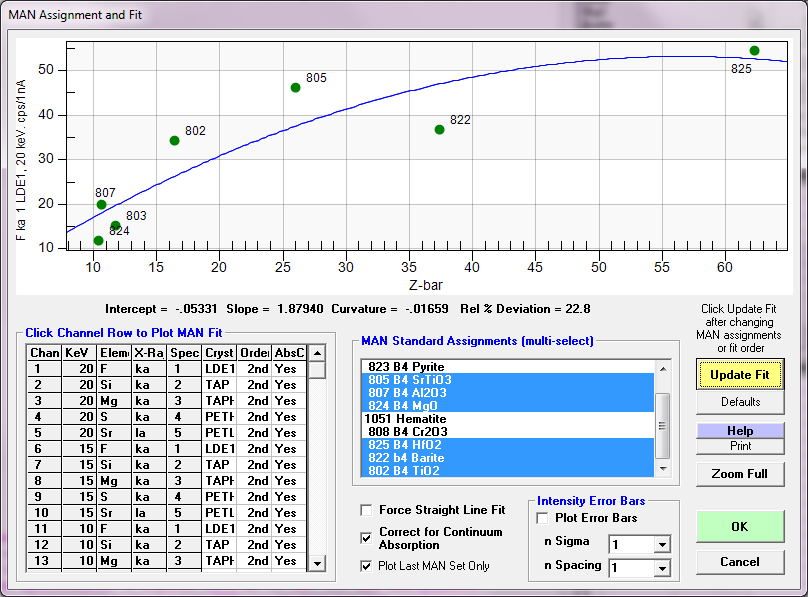Screen dimensions: 808x597
Task: Uncheck Plot Last MAN Set Only
Action: (x=366, y=566)
